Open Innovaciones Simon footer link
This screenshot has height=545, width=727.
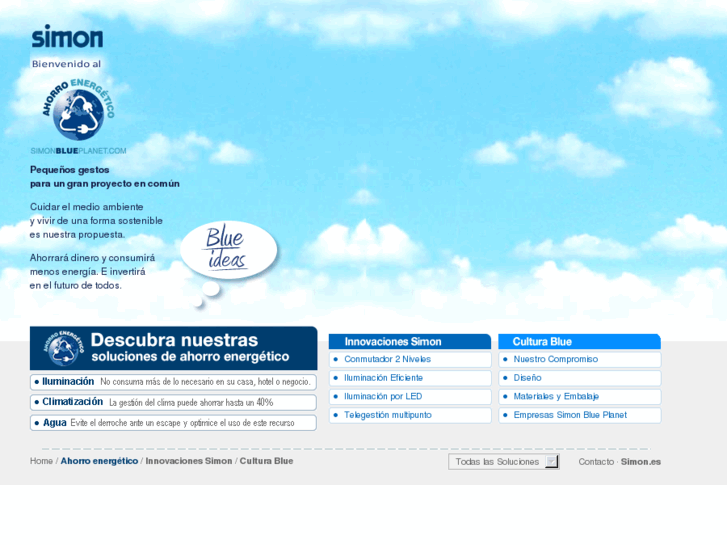189,461
